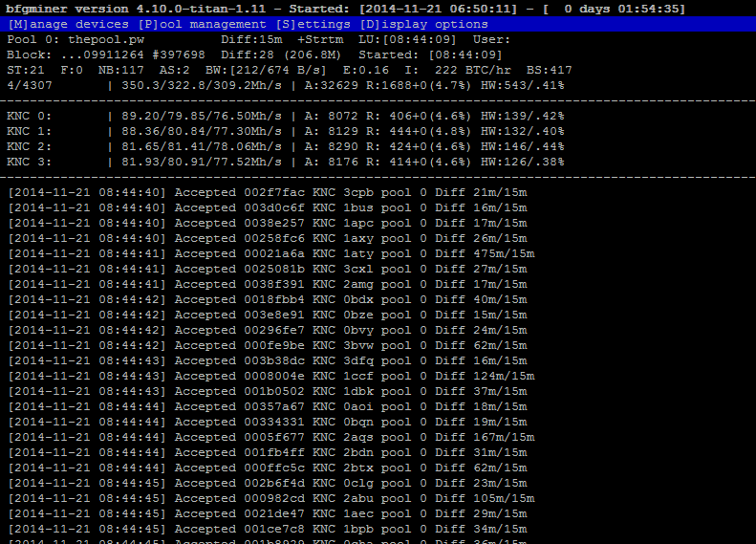Select the KNC 3: device row label
This screenshot has width=756, height=544.
point(29,162)
